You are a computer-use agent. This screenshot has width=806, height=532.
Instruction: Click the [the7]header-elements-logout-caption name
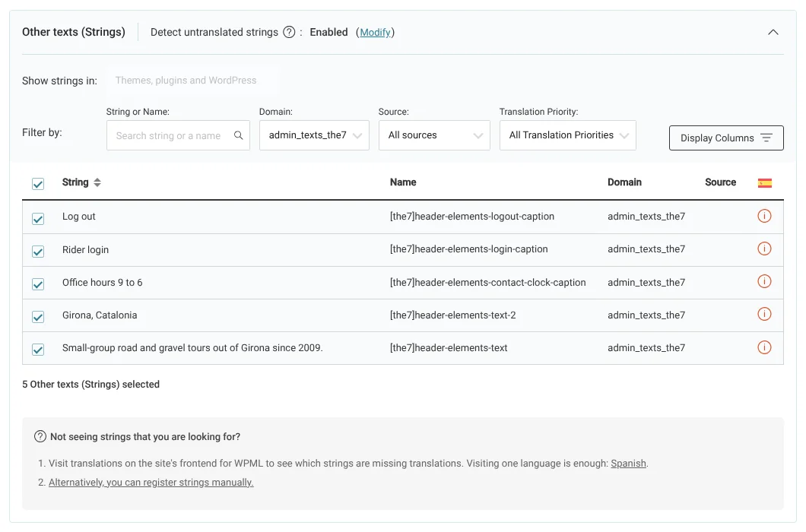click(472, 217)
